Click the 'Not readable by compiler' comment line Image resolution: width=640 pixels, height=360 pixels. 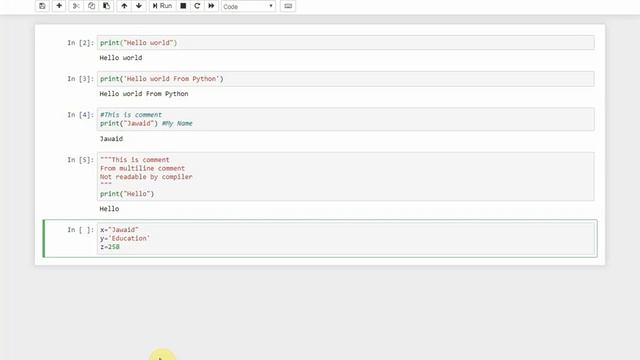point(146,177)
